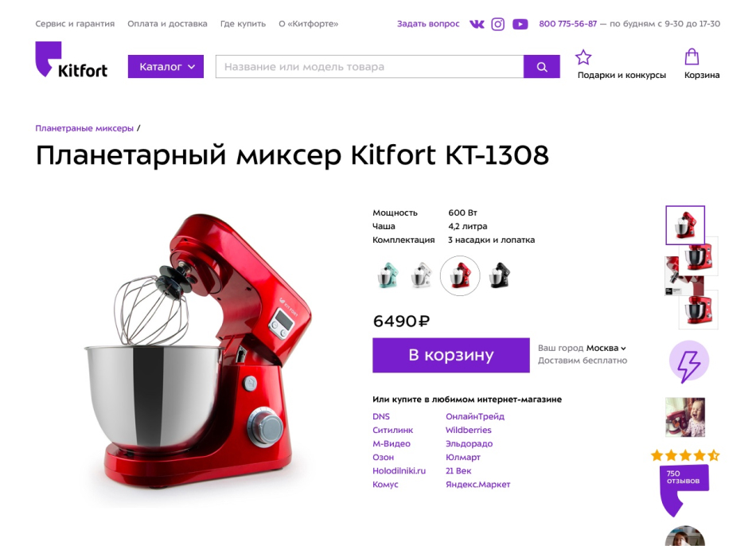Follow the Wildberries store link
Viewport: 756px width, 546px height.
click(x=468, y=431)
